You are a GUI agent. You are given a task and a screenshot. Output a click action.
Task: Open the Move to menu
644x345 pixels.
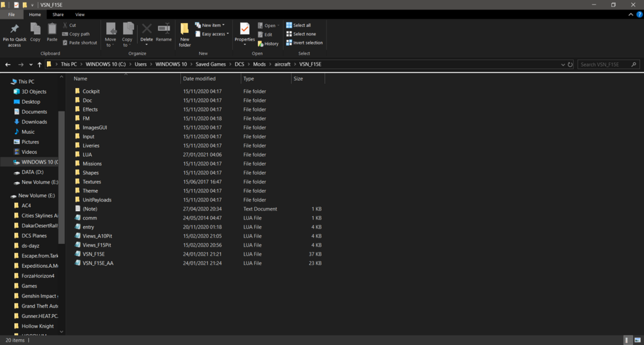point(111,35)
